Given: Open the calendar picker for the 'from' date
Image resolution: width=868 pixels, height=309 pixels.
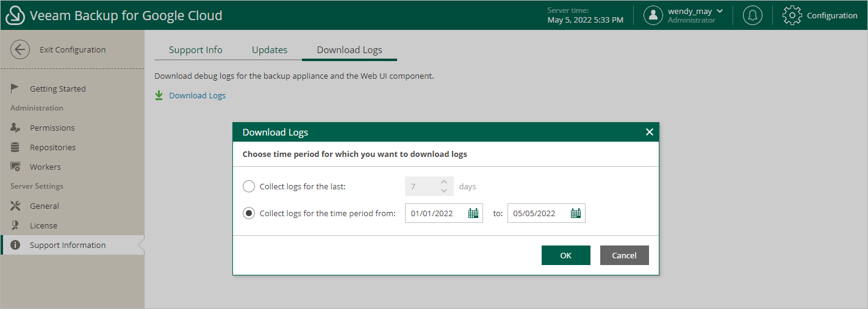Looking at the screenshot, I should (473, 213).
